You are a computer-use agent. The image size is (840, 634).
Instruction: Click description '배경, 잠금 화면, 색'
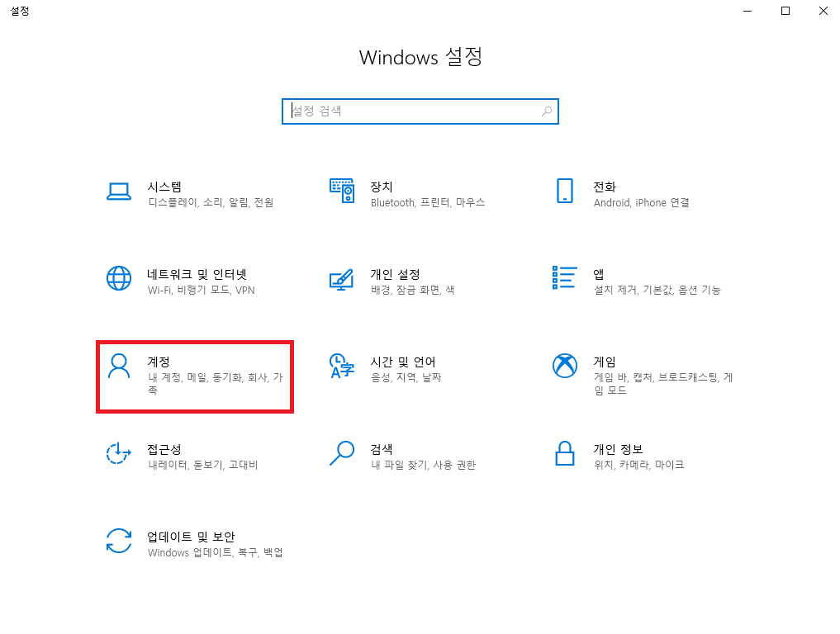pos(412,290)
